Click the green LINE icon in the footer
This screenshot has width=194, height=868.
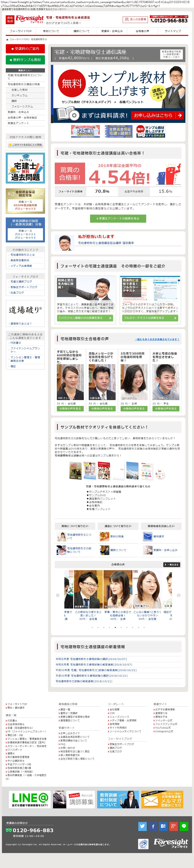tap(184, 826)
